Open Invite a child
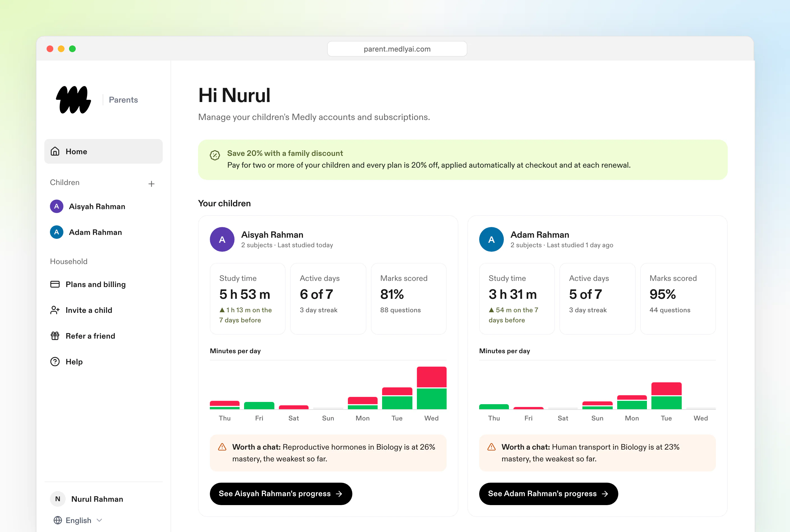Screen dimensions: 790x532 (x=104, y=310)
